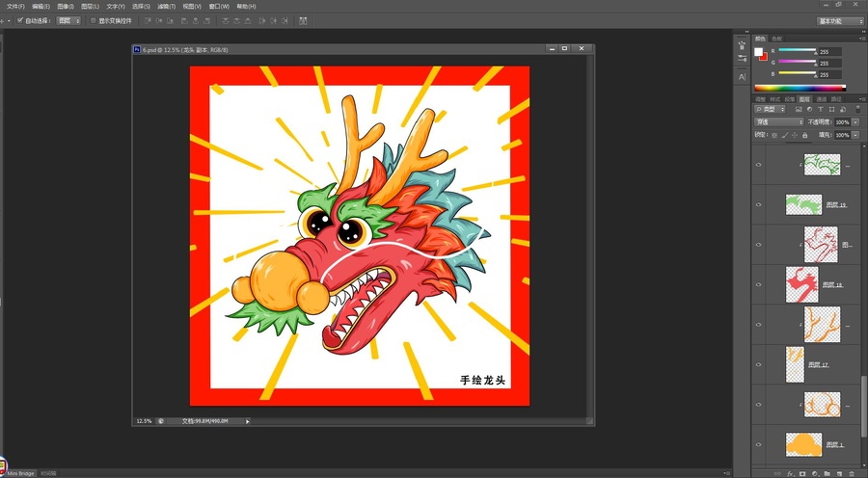Select the 图层 18 red layer thumbnail
868x478 pixels.
(801, 284)
